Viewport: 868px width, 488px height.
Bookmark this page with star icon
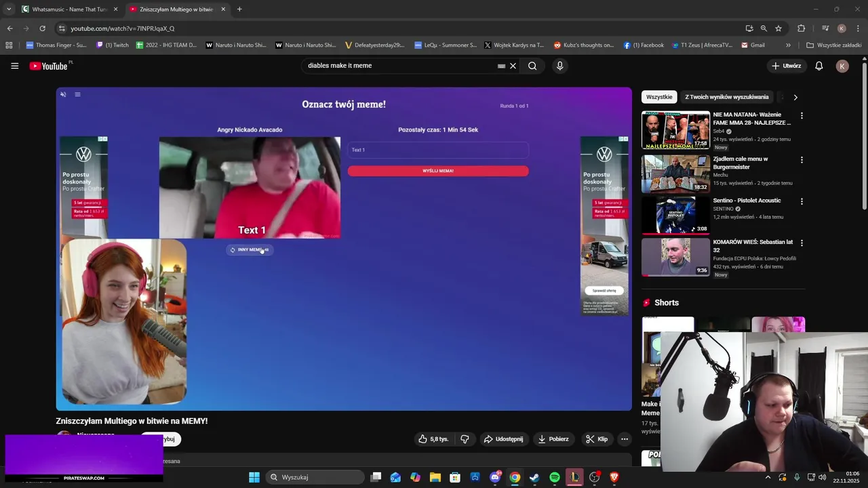tap(778, 28)
